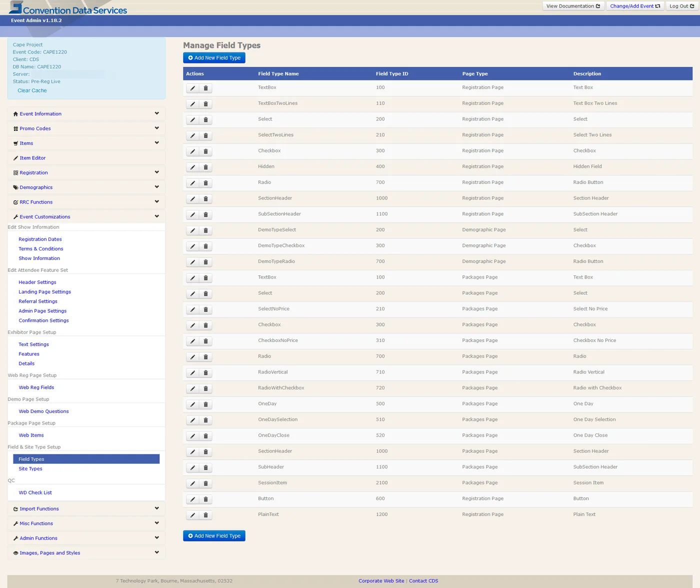Expand the Import Functions section chevron
700x588 pixels.
[x=157, y=508]
